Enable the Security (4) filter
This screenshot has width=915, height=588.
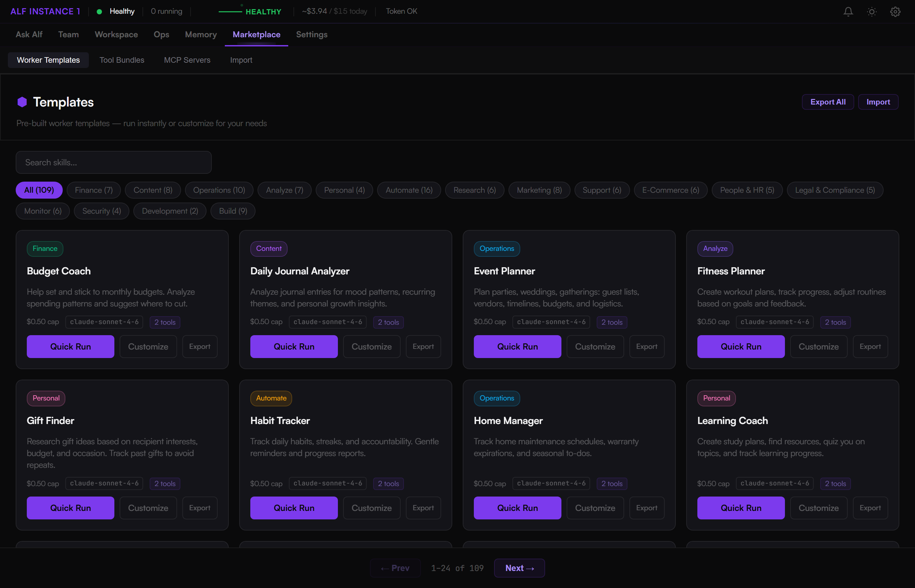(x=101, y=211)
